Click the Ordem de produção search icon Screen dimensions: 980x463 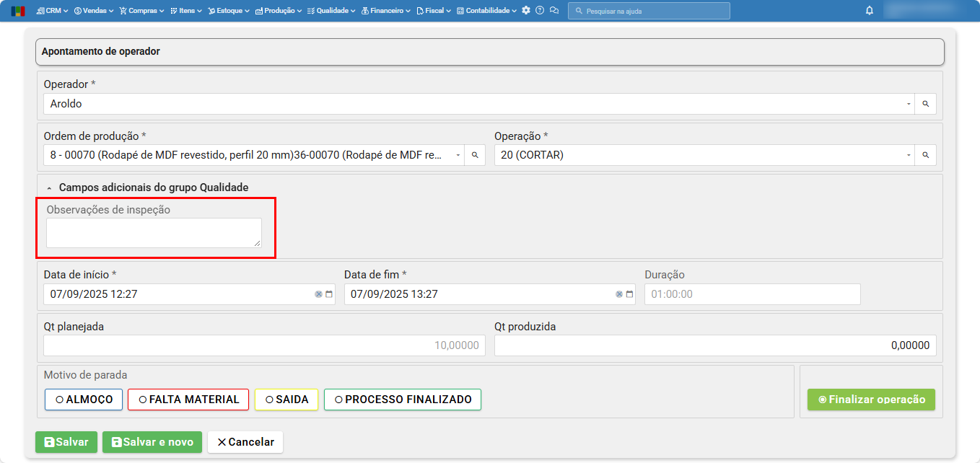pyautogui.click(x=475, y=155)
